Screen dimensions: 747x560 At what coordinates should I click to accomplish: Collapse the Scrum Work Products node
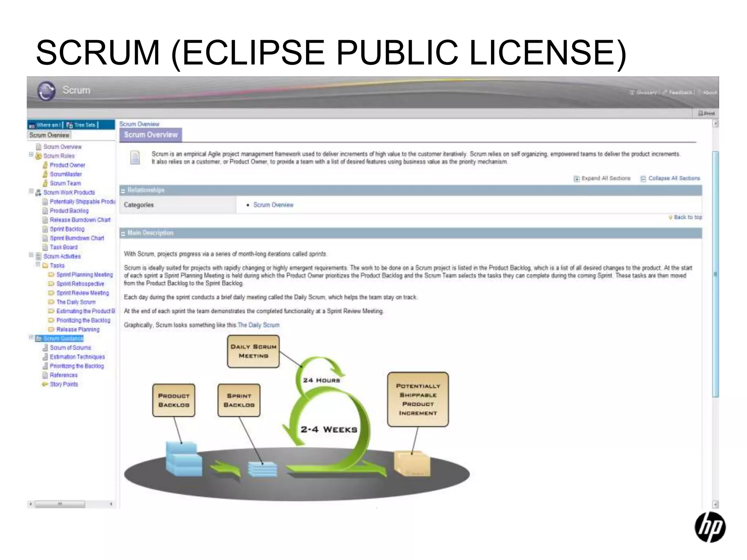[x=31, y=191]
